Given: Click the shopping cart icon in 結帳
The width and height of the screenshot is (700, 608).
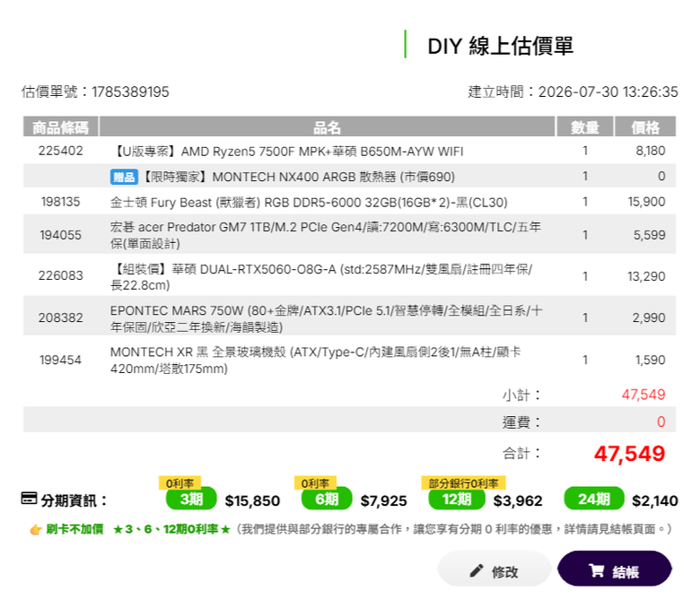Looking at the screenshot, I should [x=597, y=570].
